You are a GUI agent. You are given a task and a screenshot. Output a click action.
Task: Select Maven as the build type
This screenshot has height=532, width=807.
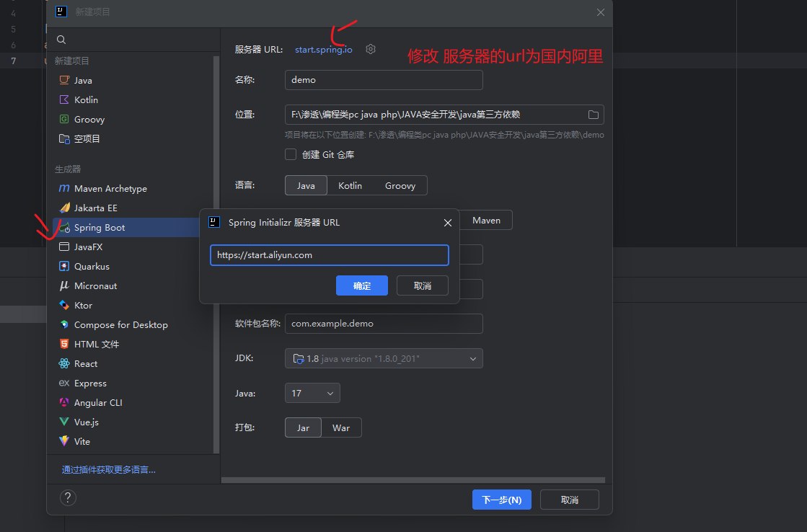[x=486, y=220]
